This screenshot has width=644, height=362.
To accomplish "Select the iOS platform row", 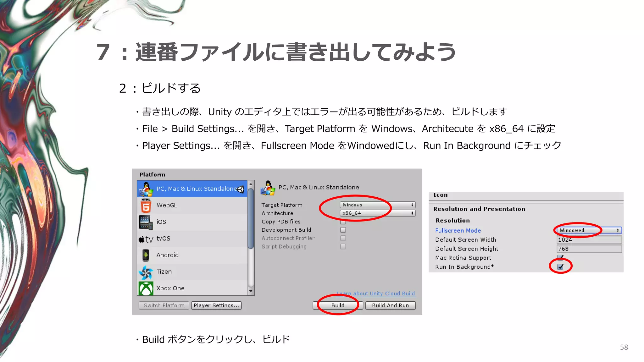I will [192, 222].
